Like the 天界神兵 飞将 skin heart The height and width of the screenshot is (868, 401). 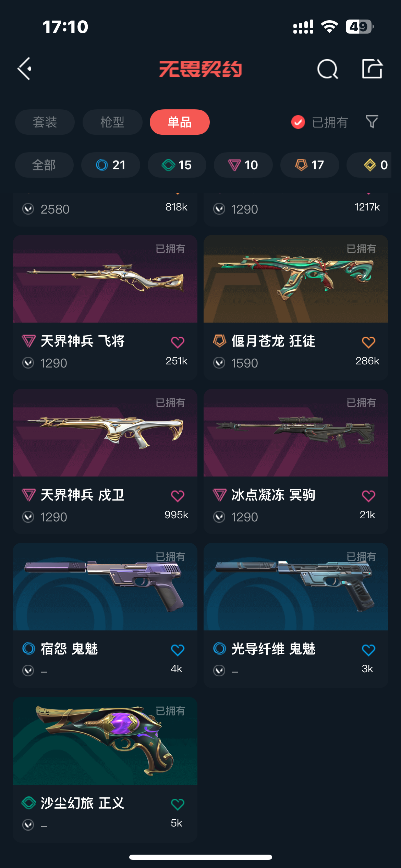pos(178,342)
